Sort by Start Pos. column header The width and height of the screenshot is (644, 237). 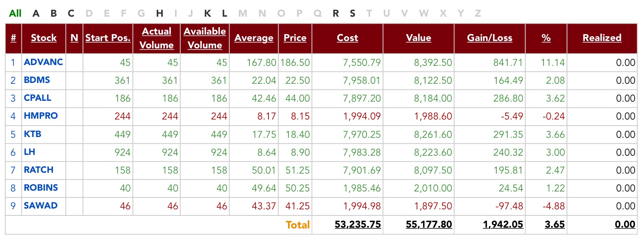108,38
